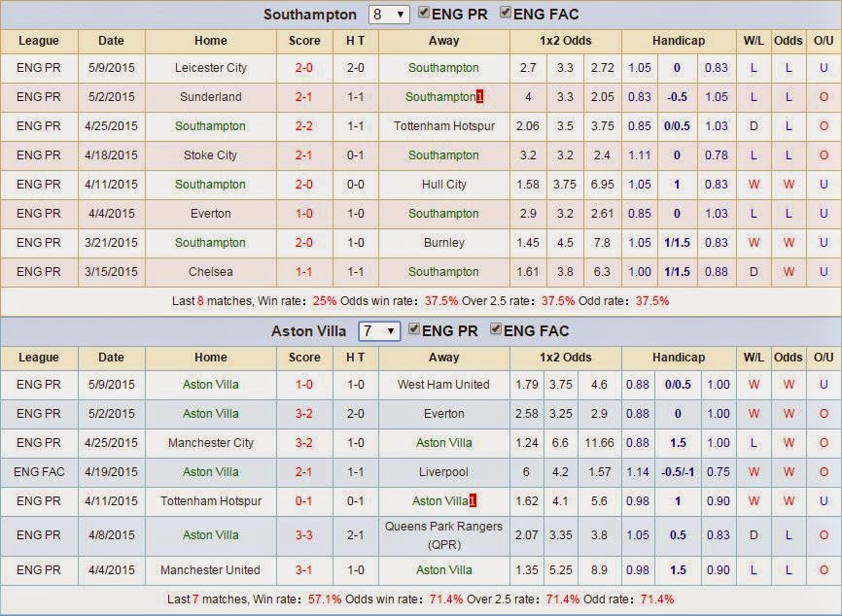Toggle Aston Villa ENG PR checkbox

point(414,329)
